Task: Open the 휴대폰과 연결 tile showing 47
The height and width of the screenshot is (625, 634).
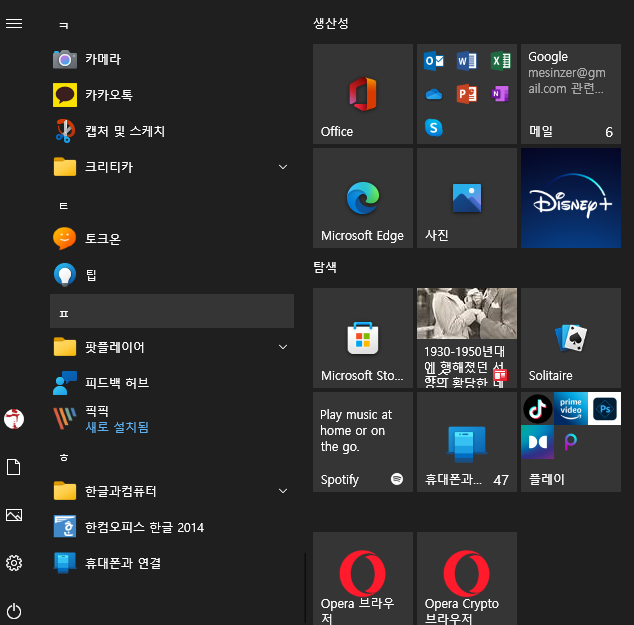Action: coord(467,442)
